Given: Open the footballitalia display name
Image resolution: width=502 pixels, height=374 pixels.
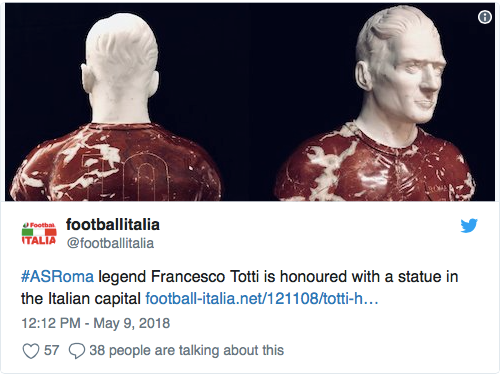Looking at the screenshot, I should click(x=113, y=224).
